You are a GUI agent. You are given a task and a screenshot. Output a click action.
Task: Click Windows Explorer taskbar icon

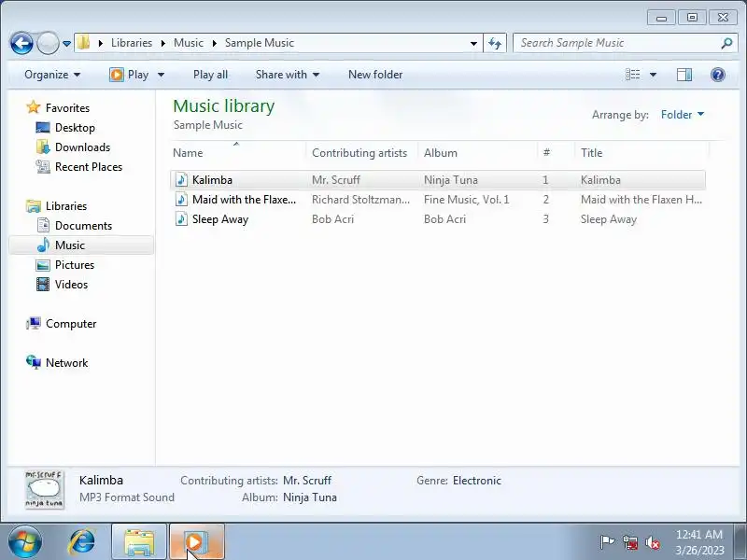(x=139, y=542)
